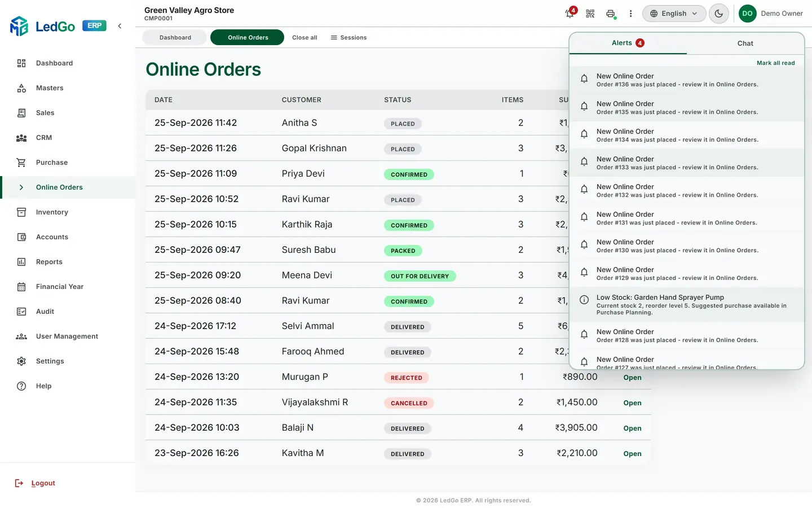Screen dimensions: 812x508
Task: Click the CANCELLED status badge
Action: pyautogui.click(x=409, y=403)
